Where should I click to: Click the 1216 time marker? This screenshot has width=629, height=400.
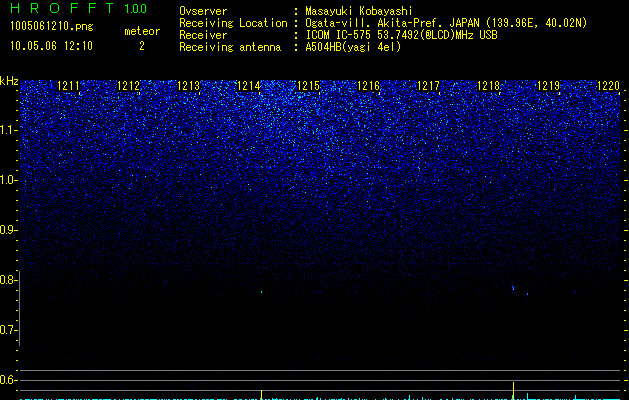368,86
